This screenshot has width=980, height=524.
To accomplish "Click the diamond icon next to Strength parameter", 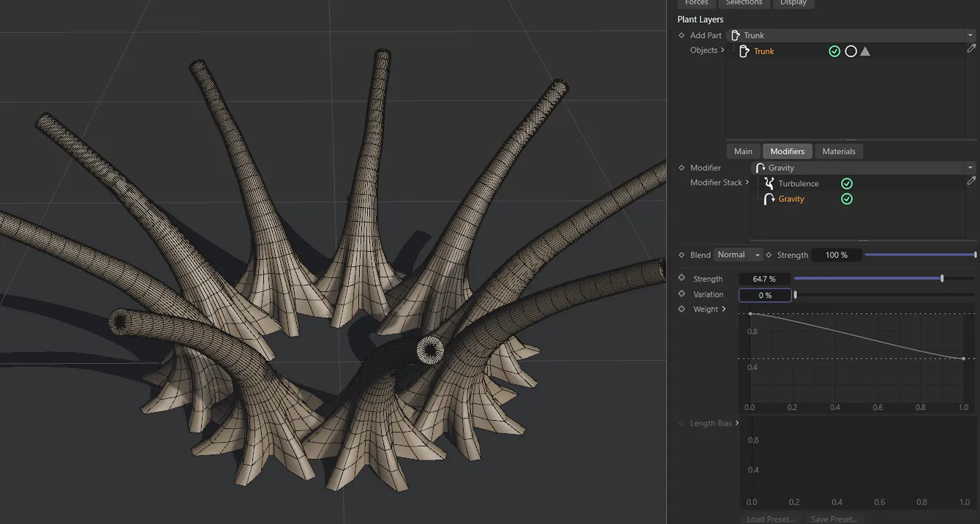I will (x=682, y=278).
